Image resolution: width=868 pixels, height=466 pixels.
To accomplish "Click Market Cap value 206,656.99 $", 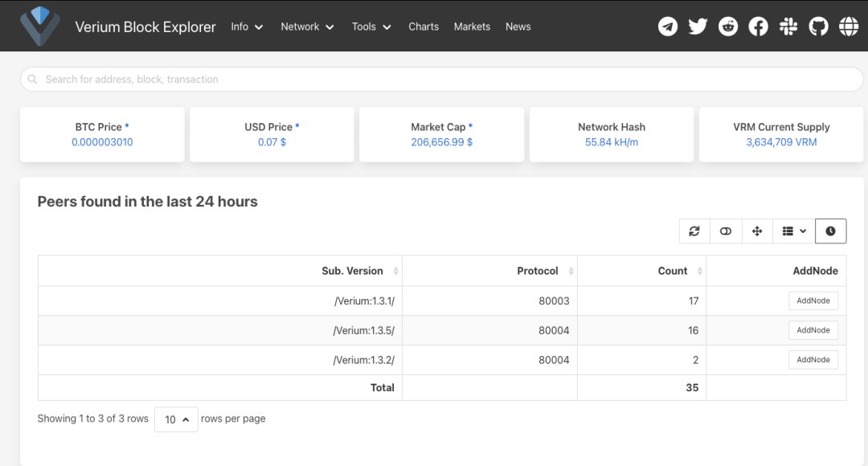I will tap(442, 141).
